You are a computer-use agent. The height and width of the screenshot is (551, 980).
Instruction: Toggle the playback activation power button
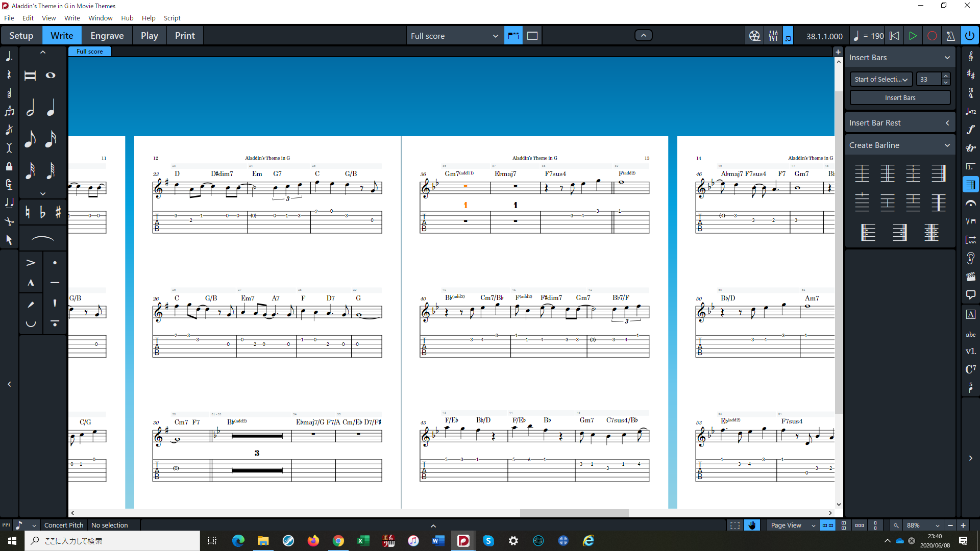[969, 36]
